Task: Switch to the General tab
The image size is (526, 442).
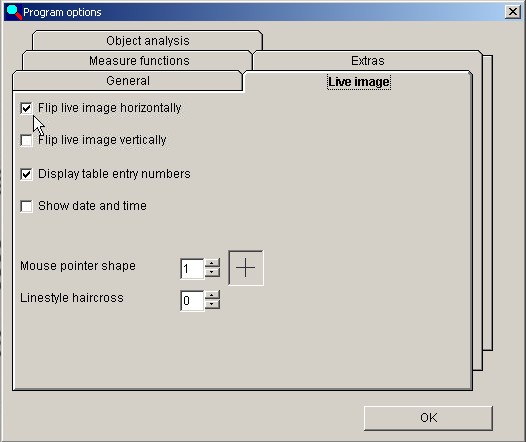Action: pyautogui.click(x=127, y=81)
